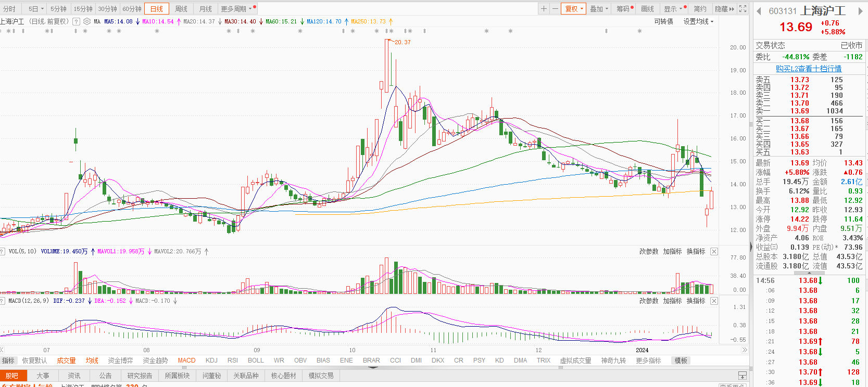The height and width of the screenshot is (387, 868).
Task: Open the 显示 display dropdown
Action: coord(675,9)
